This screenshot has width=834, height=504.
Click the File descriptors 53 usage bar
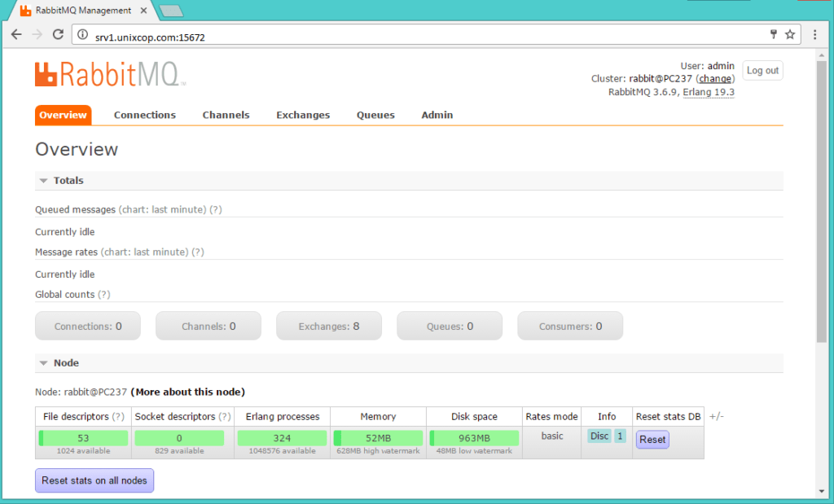point(84,438)
